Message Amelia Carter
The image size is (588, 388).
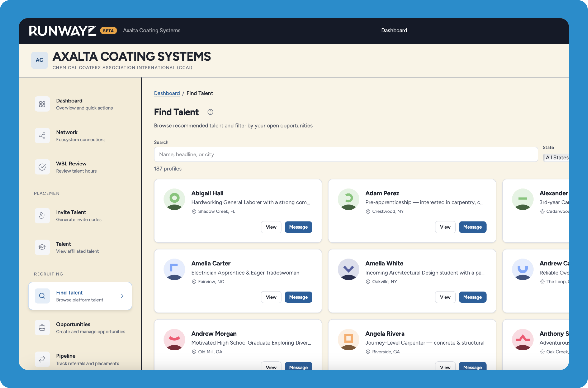tap(298, 297)
